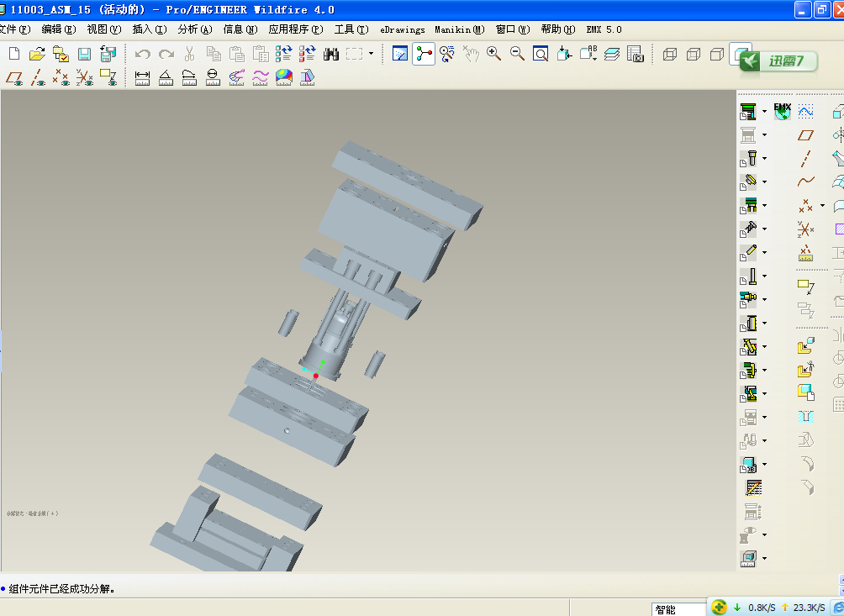Click the Save diskette icon

(84, 54)
